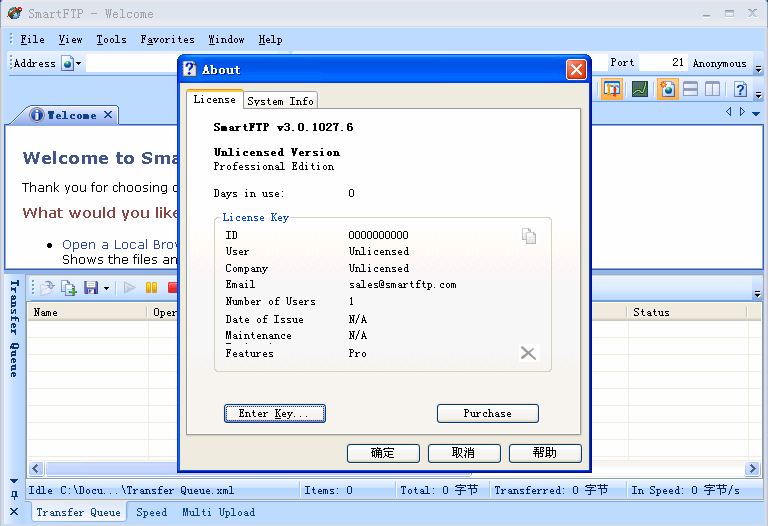Screen dimensions: 768x526
Task: Click the sales@smartftp.com email value
Action: click(402, 285)
